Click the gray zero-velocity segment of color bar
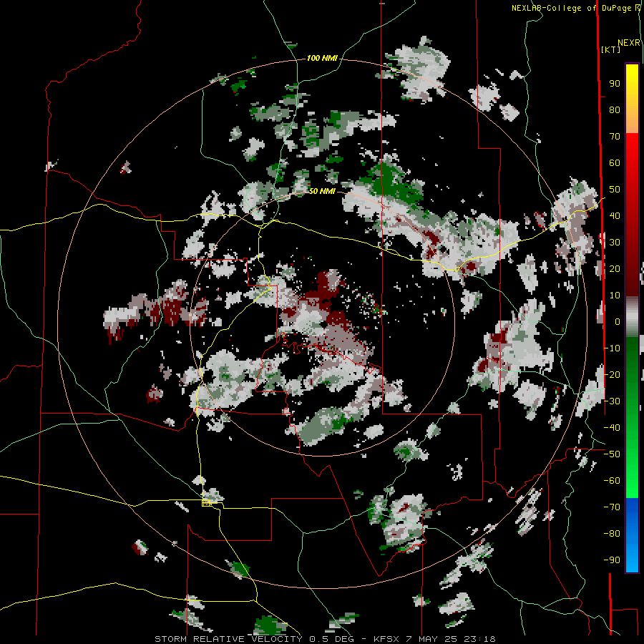644x644 pixels. pyautogui.click(x=632, y=317)
